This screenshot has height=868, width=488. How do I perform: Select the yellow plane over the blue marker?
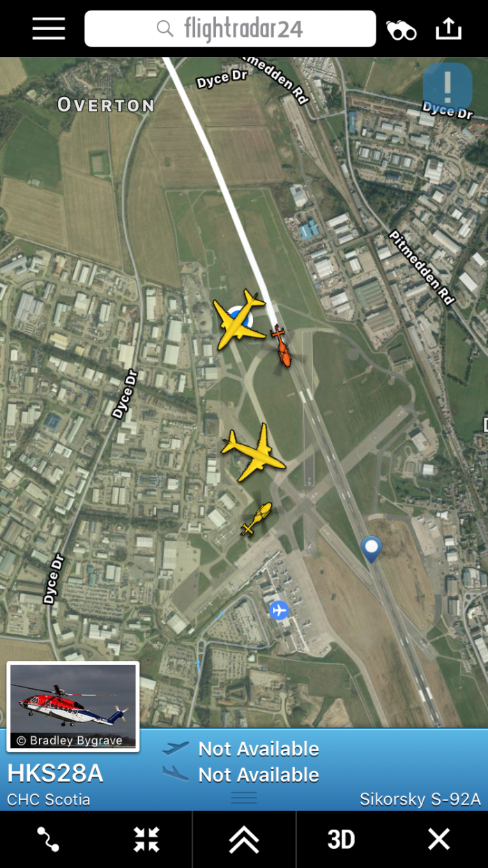[x=239, y=319]
